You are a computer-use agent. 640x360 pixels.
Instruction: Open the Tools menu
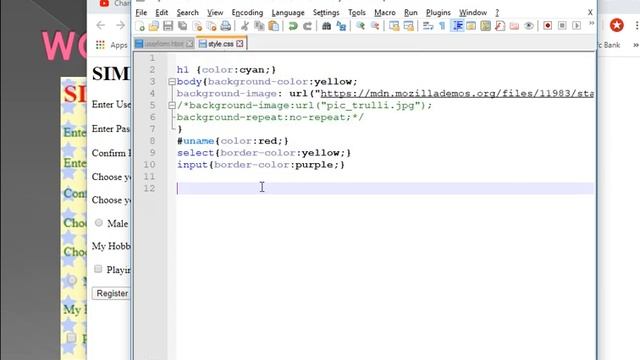click(357, 13)
